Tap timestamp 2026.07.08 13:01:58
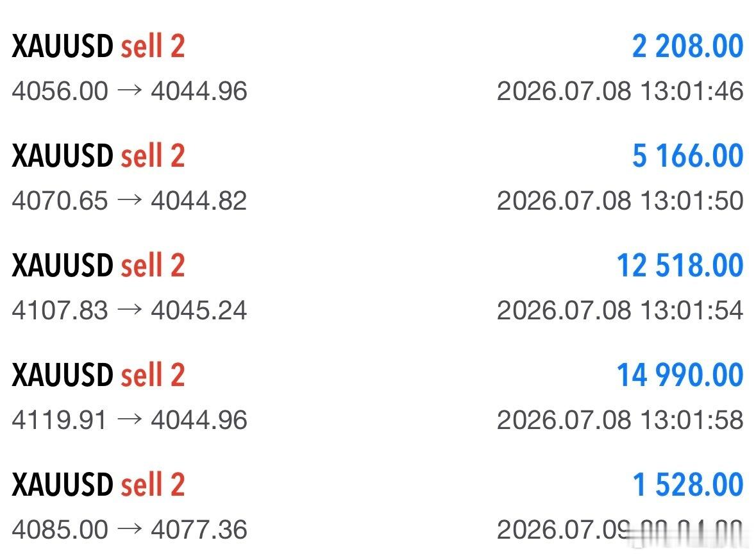 pyautogui.click(x=620, y=419)
